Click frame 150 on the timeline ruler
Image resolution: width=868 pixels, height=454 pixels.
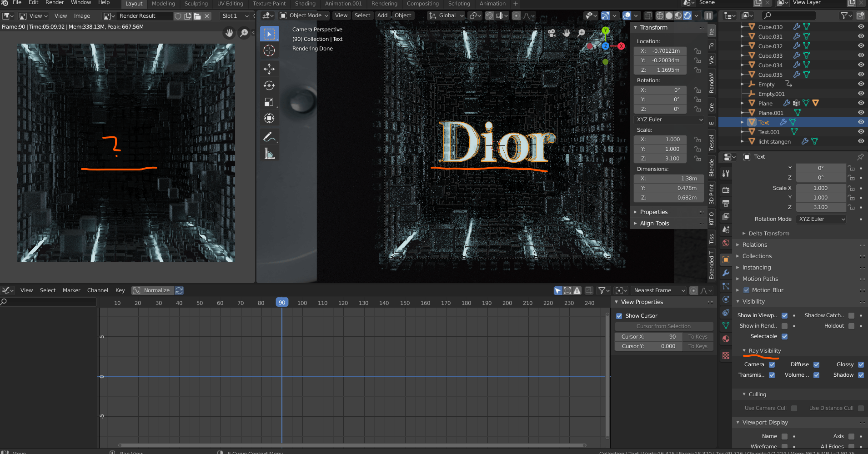pyautogui.click(x=405, y=302)
